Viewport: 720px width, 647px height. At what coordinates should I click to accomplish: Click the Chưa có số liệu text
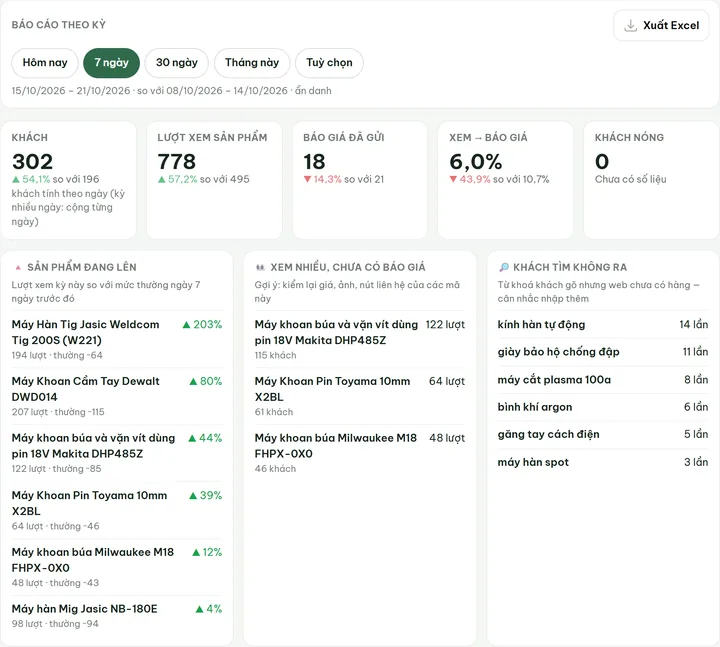click(630, 180)
